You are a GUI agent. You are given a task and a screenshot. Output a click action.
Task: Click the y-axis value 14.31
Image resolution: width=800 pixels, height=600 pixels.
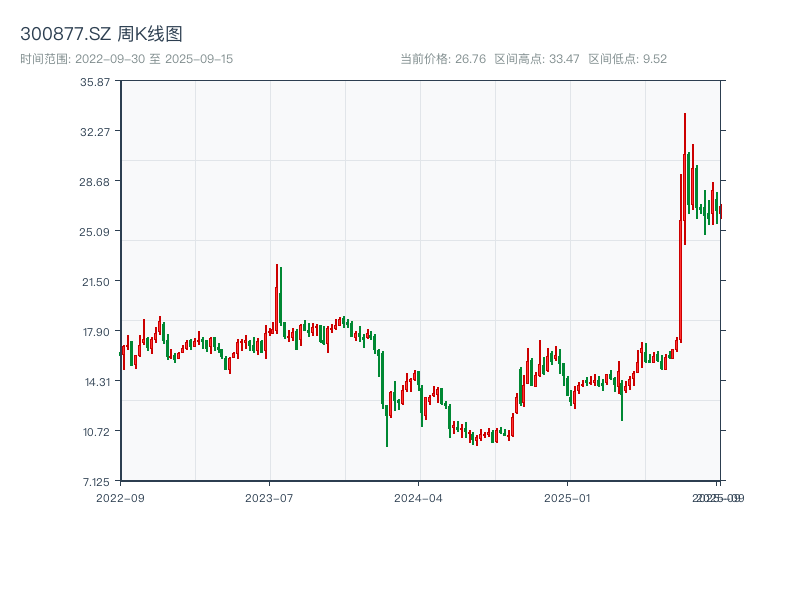[97, 382]
